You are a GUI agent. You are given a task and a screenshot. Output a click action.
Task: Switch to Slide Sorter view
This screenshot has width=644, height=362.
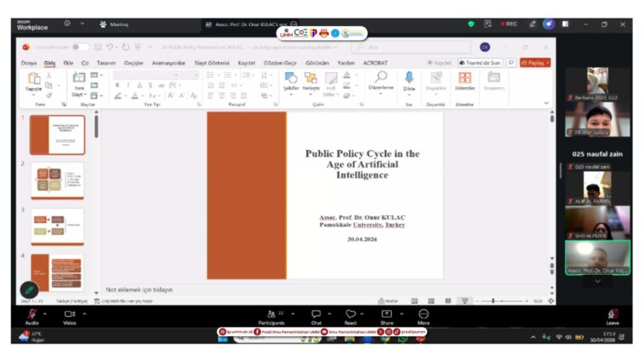pyautogui.click(x=431, y=301)
